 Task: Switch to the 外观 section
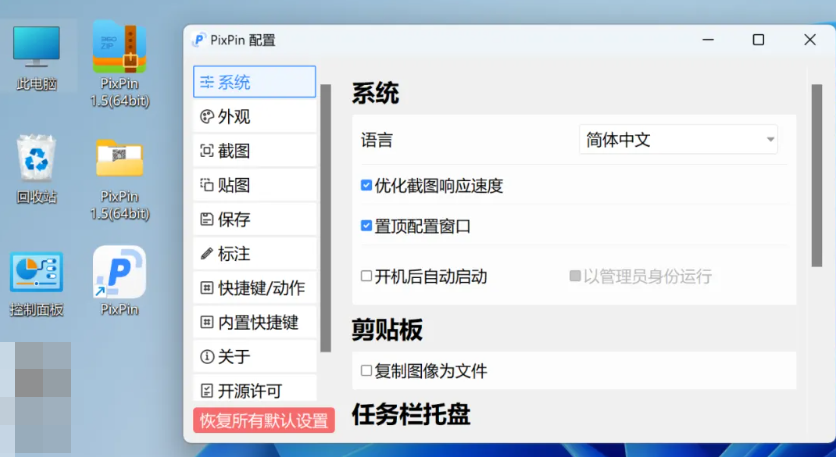click(254, 117)
